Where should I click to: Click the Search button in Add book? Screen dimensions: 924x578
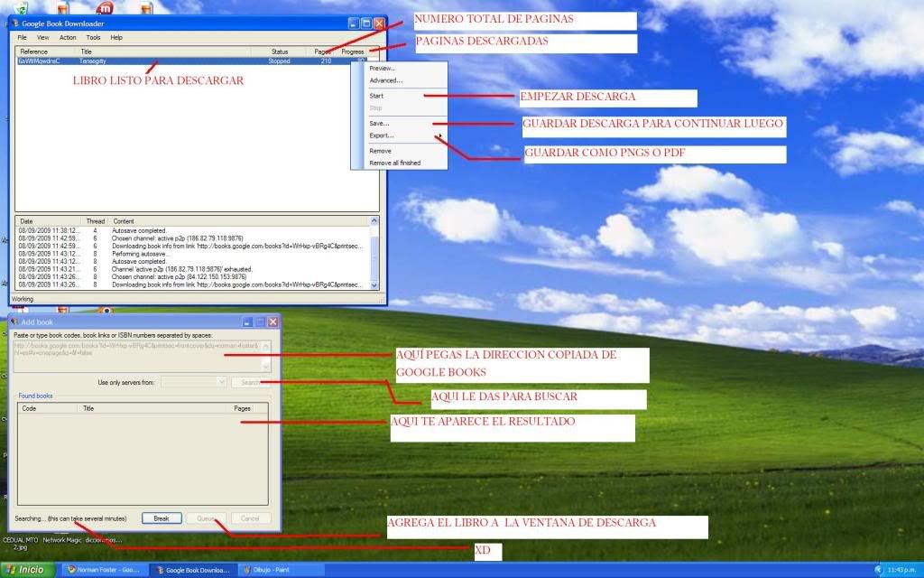pyautogui.click(x=250, y=382)
